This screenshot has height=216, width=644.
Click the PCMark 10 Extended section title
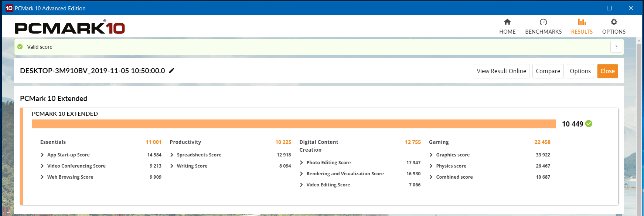point(54,98)
